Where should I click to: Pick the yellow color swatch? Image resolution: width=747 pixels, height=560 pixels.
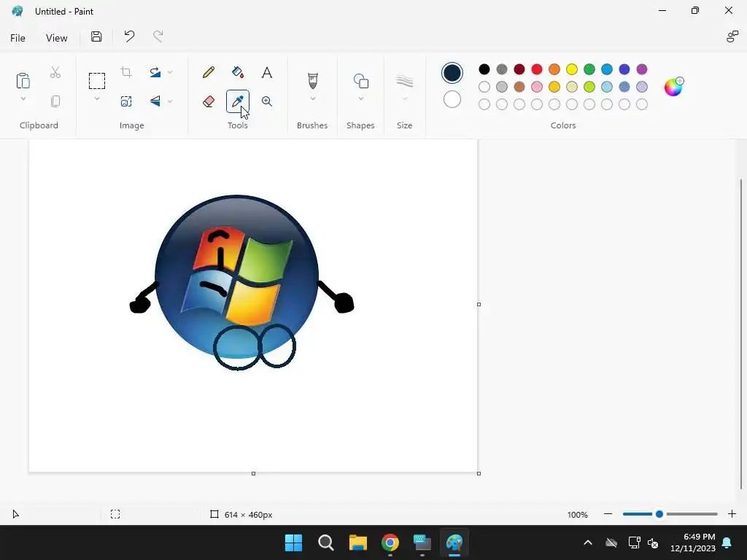point(572,69)
